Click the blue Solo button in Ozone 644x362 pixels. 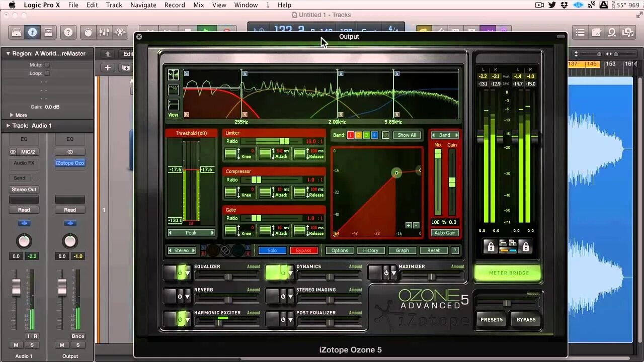[x=272, y=250]
